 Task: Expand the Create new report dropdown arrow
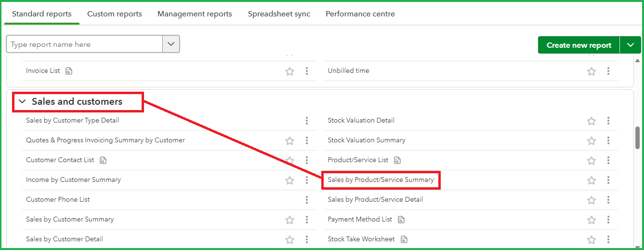pyautogui.click(x=631, y=45)
